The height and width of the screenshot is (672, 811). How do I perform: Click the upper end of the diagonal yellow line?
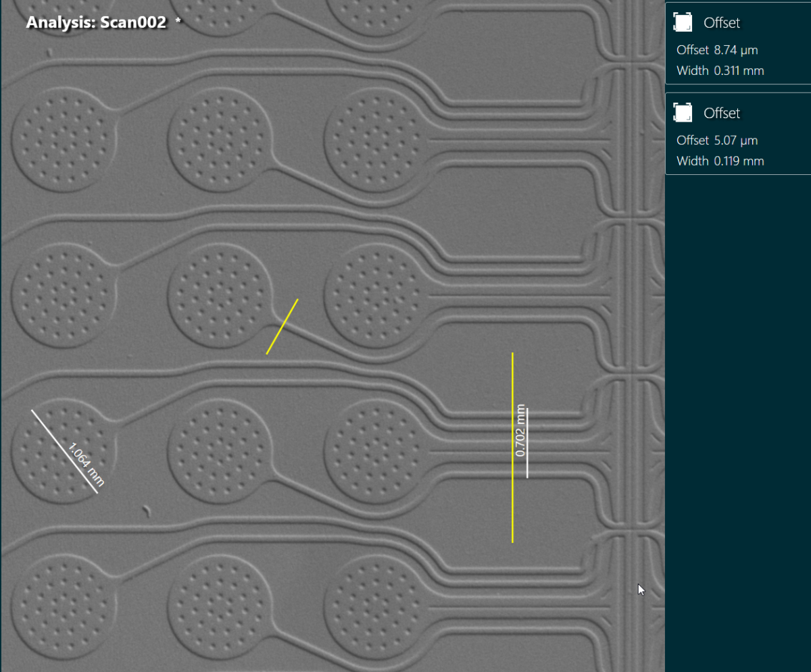(x=297, y=299)
